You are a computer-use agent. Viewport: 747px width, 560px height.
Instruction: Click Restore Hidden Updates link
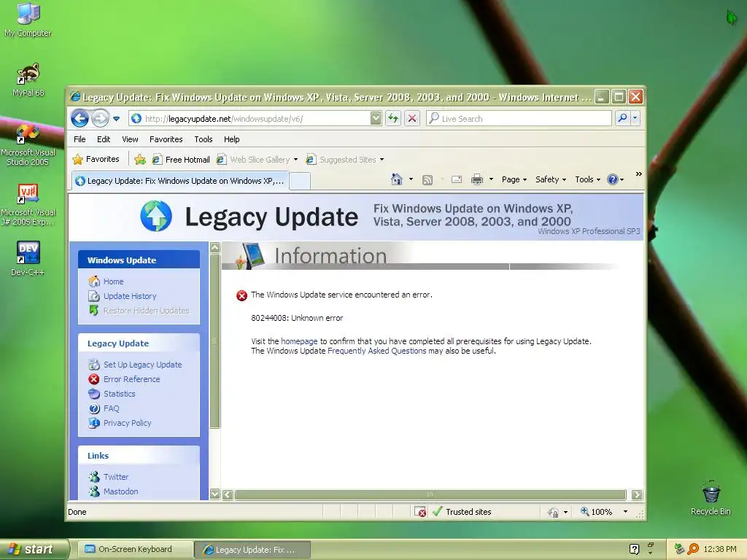coord(146,311)
